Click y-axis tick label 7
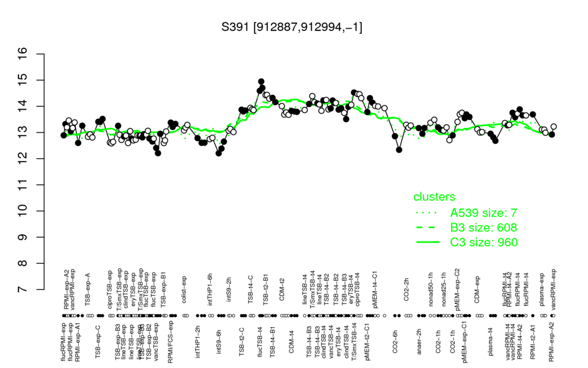This screenshot has height=368, width=588. click(x=23, y=289)
